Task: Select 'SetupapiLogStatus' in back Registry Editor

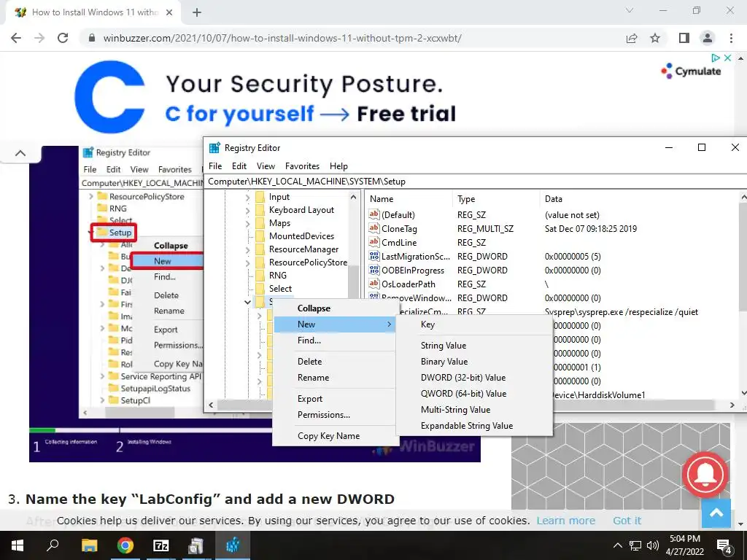Action: pos(155,389)
